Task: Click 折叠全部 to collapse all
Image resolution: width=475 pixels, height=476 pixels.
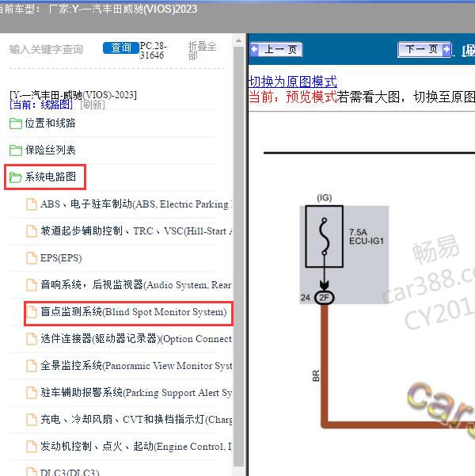Action: [x=202, y=51]
